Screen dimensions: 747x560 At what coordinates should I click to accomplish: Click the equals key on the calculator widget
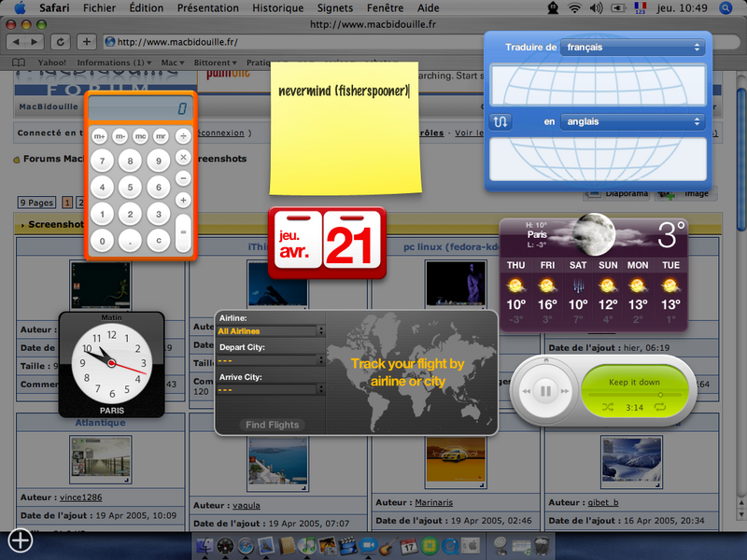point(183,232)
